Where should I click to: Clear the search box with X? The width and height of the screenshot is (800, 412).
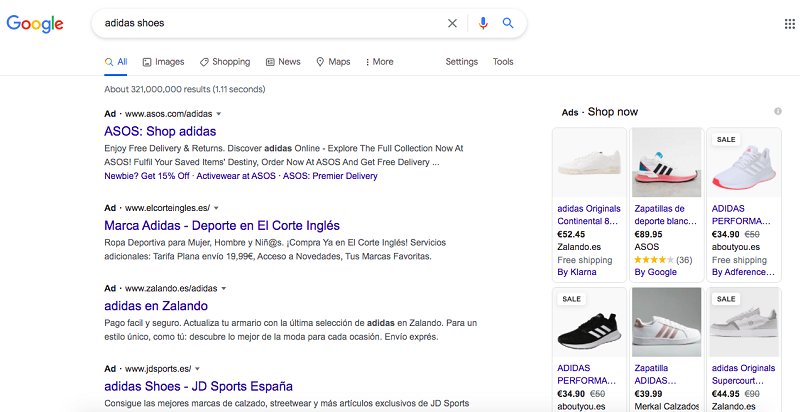tap(452, 23)
